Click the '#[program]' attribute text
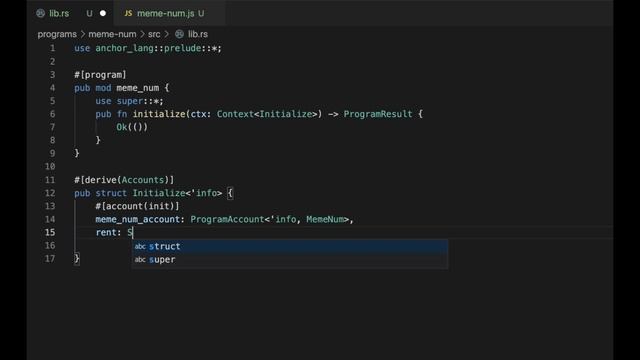 [x=100, y=75]
